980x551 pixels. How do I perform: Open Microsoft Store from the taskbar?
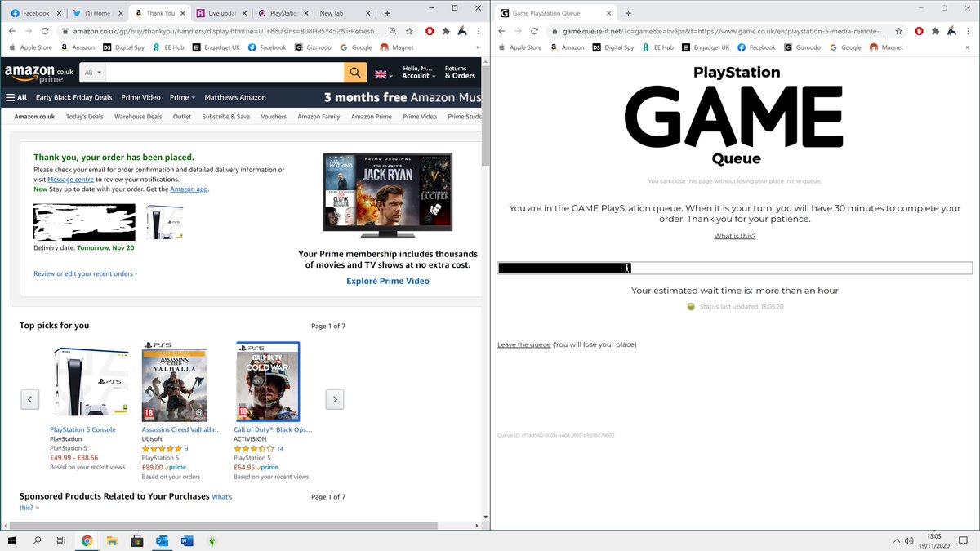[137, 540]
